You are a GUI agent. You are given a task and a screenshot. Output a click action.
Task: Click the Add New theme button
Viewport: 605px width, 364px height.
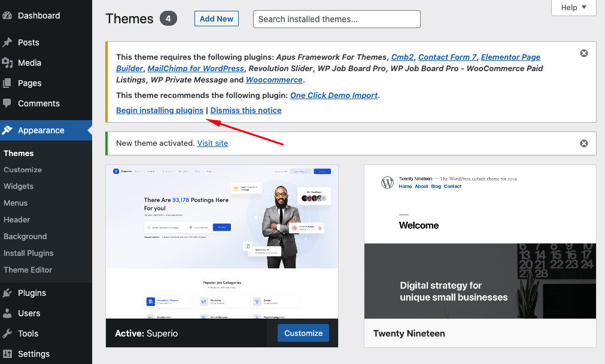tap(216, 19)
